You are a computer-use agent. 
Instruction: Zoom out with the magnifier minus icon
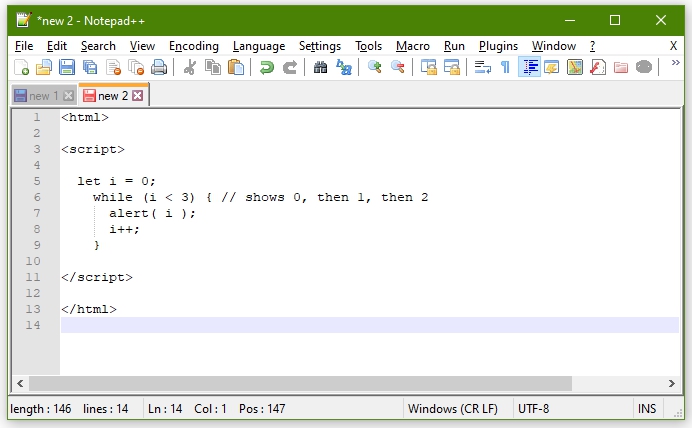click(398, 68)
